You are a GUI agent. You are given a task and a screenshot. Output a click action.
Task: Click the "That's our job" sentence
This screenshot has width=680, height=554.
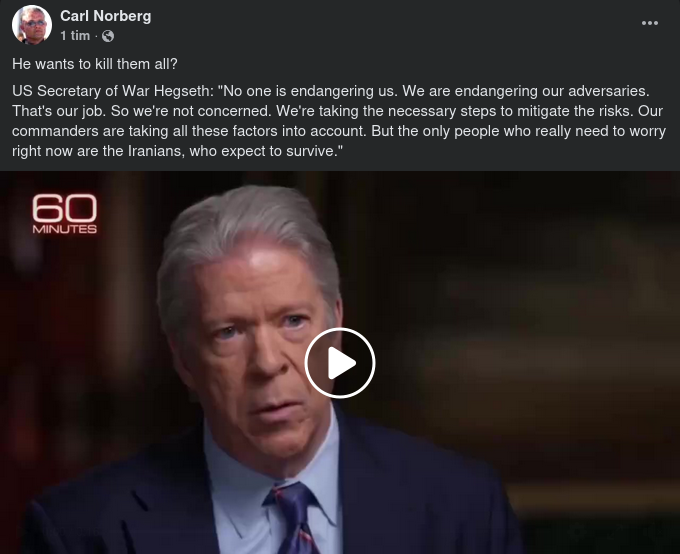(59, 111)
